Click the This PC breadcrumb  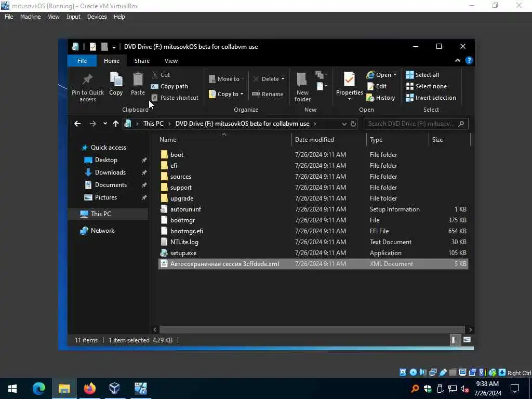click(x=153, y=124)
